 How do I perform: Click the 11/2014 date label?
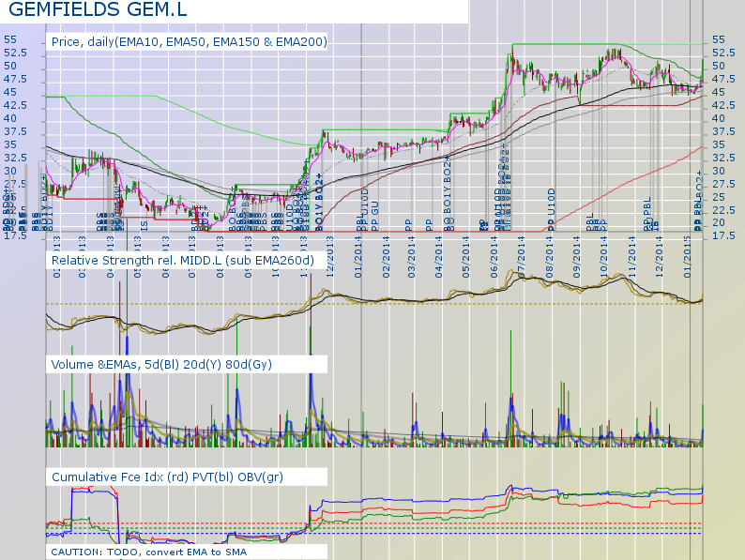coord(631,257)
